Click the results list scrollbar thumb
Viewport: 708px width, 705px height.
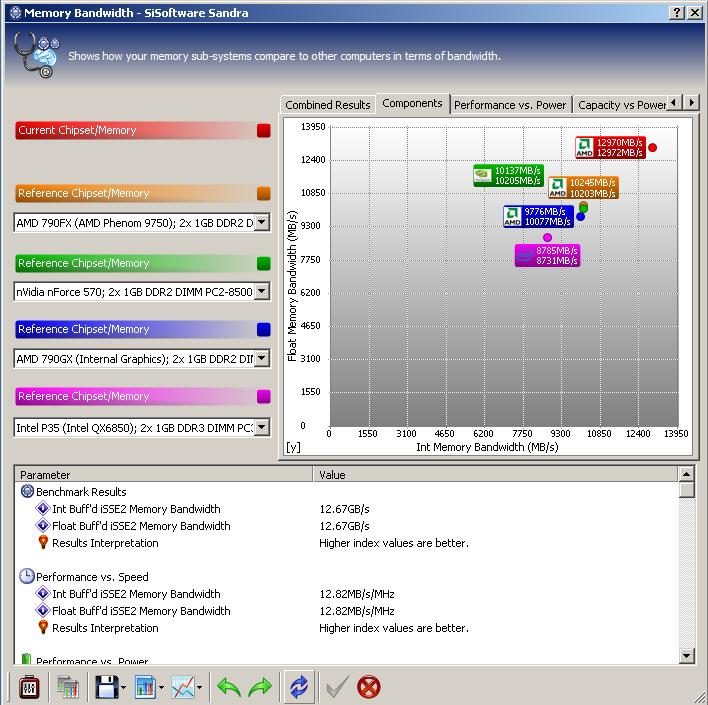[x=686, y=490]
